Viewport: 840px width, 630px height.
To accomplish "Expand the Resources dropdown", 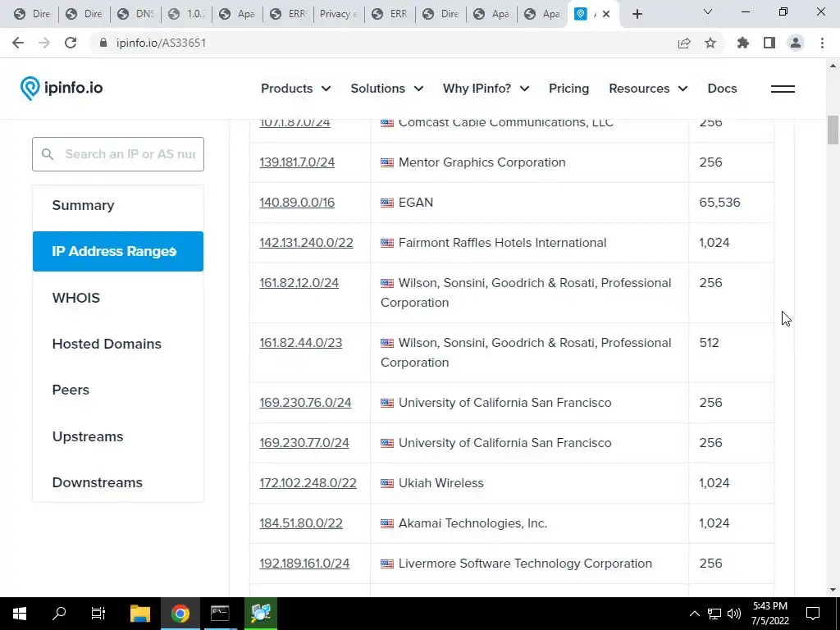I will [x=648, y=89].
